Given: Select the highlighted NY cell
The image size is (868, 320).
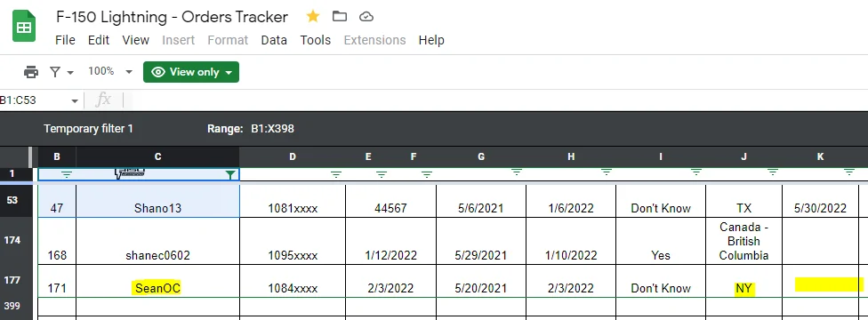Looking at the screenshot, I should point(744,281).
